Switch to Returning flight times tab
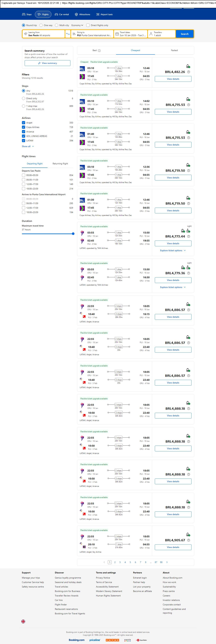216x644 pixels. tap(60, 164)
